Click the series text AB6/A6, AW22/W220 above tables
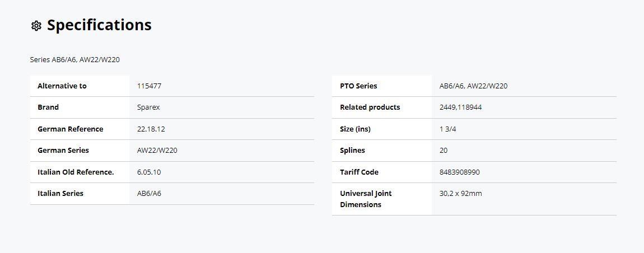 point(74,60)
